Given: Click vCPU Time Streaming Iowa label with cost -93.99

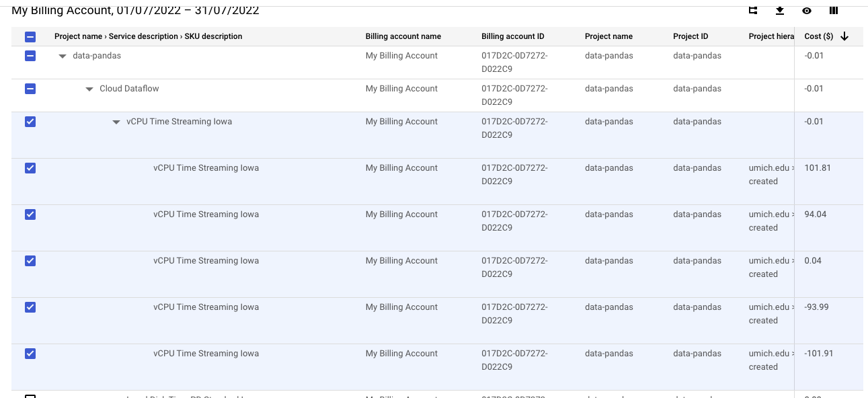Looking at the screenshot, I should 206,307.
